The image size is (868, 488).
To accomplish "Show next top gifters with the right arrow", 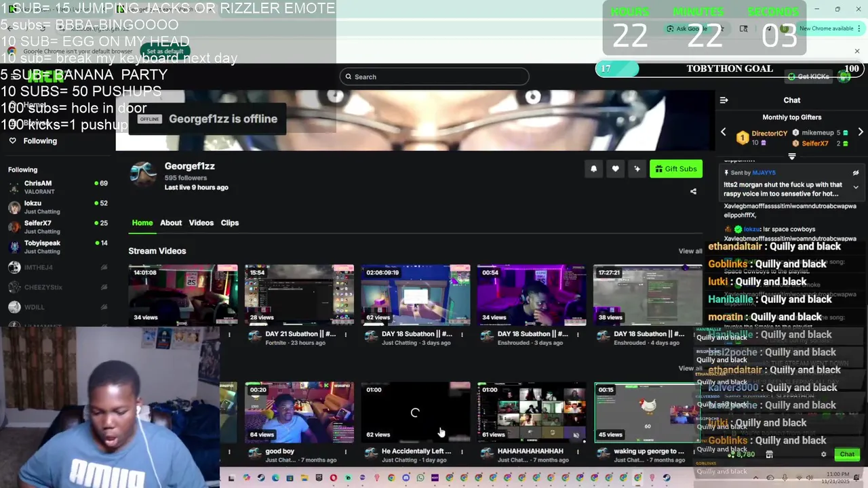I will coord(861,132).
